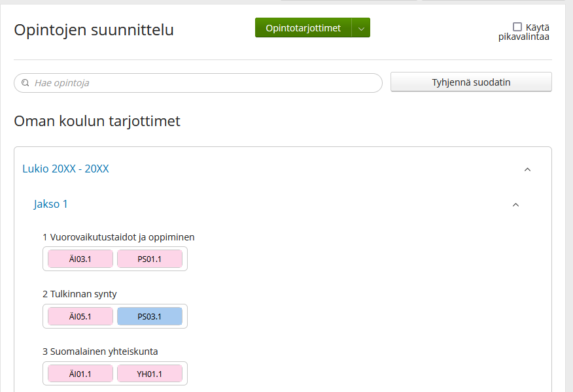Select the pink ÄI03.1 course tile
This screenshot has width=573, height=392.
(80, 259)
